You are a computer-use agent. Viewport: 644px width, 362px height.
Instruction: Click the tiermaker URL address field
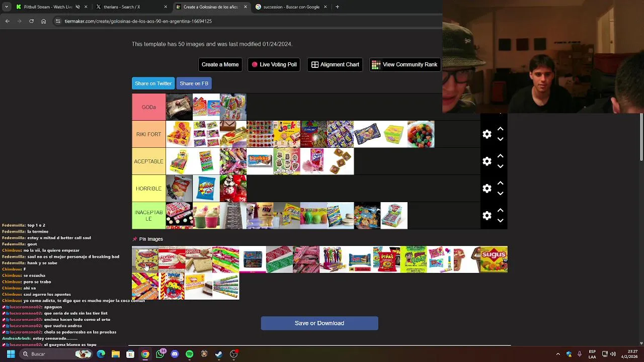[138, 21]
